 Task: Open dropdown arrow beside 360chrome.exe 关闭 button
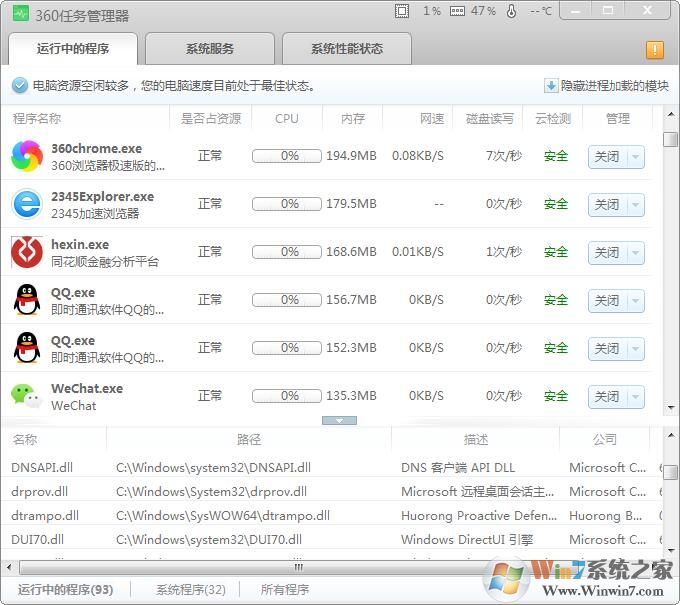pyautogui.click(x=635, y=156)
